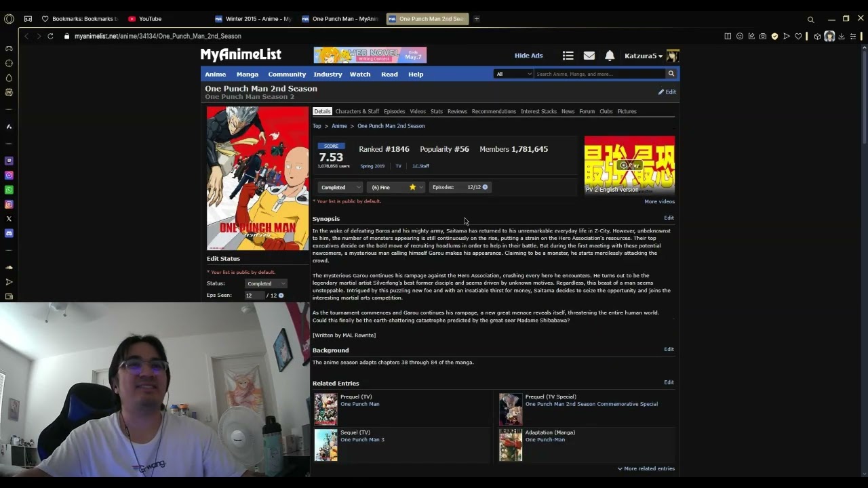Image resolution: width=868 pixels, height=488 pixels.
Task: Open the Status dropdown in Edit Status
Action: pos(266,283)
